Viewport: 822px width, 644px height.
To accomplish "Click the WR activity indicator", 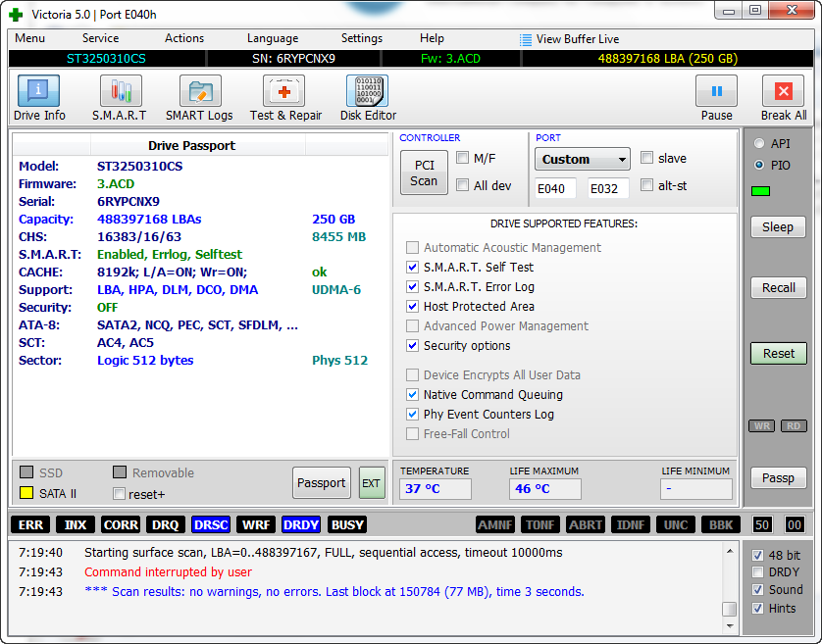I will [762, 426].
